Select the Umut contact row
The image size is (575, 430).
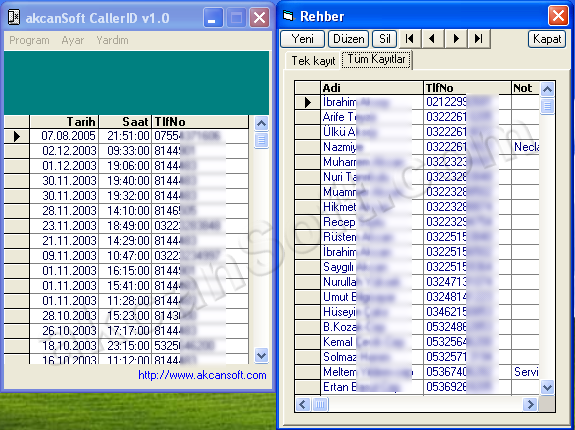pos(417,298)
